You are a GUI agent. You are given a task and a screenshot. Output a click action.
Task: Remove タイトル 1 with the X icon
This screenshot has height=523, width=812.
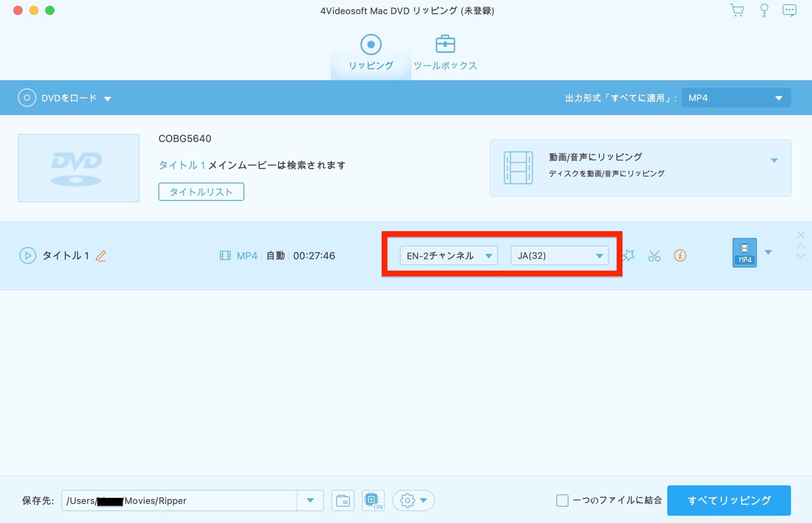[800, 235]
